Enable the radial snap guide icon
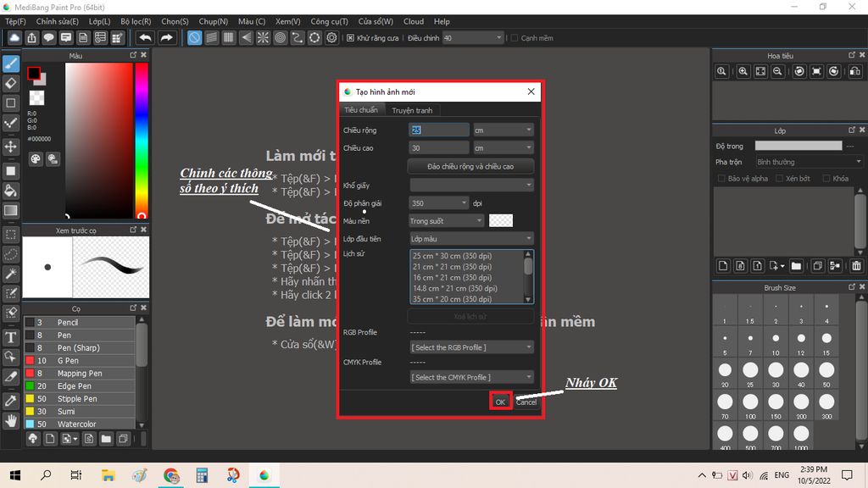Viewport: 868px width, 488px height. (x=263, y=37)
